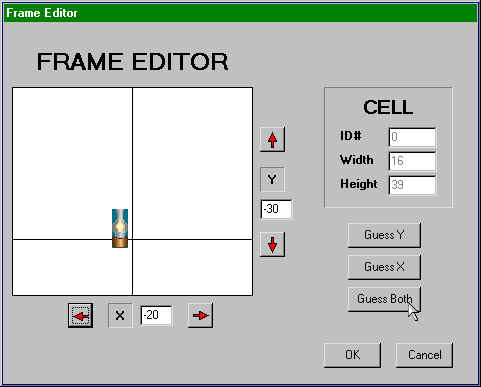Click the Frame Editor title bar
481x387 pixels.
click(x=240, y=13)
